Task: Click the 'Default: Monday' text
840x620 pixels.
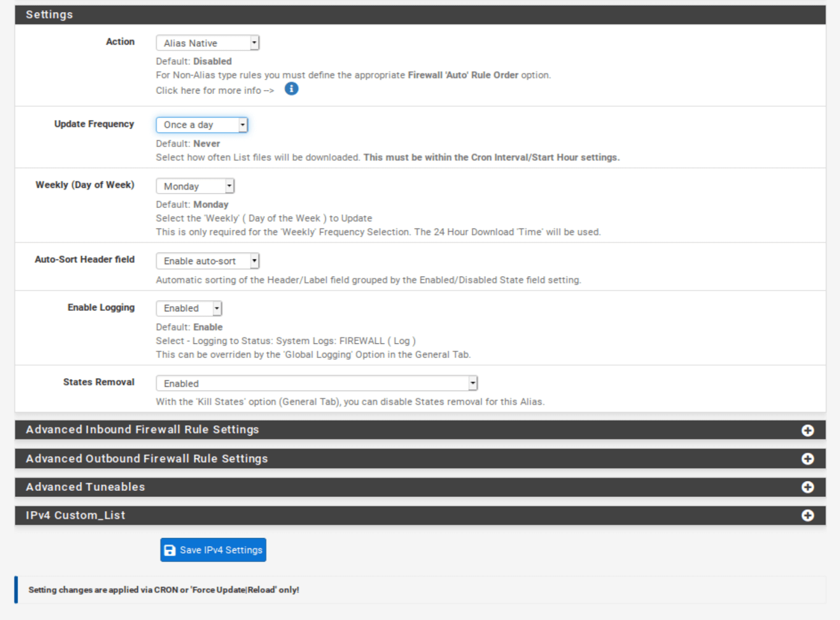Action: click(x=192, y=204)
